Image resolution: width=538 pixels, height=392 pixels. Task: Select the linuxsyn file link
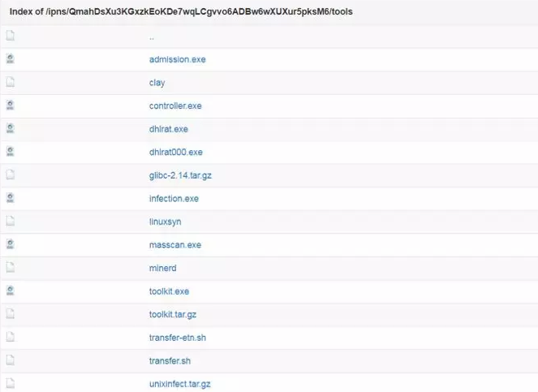[166, 222]
